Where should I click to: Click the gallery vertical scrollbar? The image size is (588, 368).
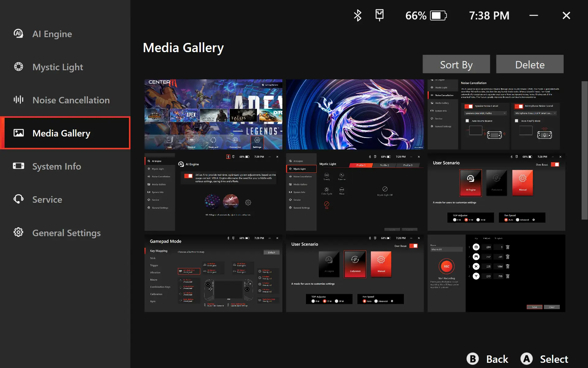tap(584, 150)
